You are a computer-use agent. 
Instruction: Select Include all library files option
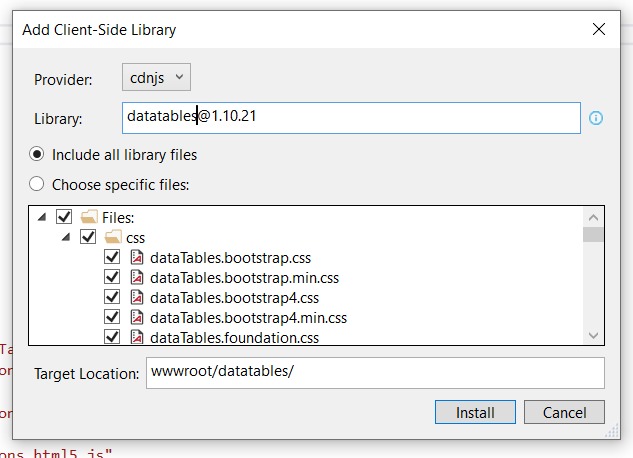37,155
